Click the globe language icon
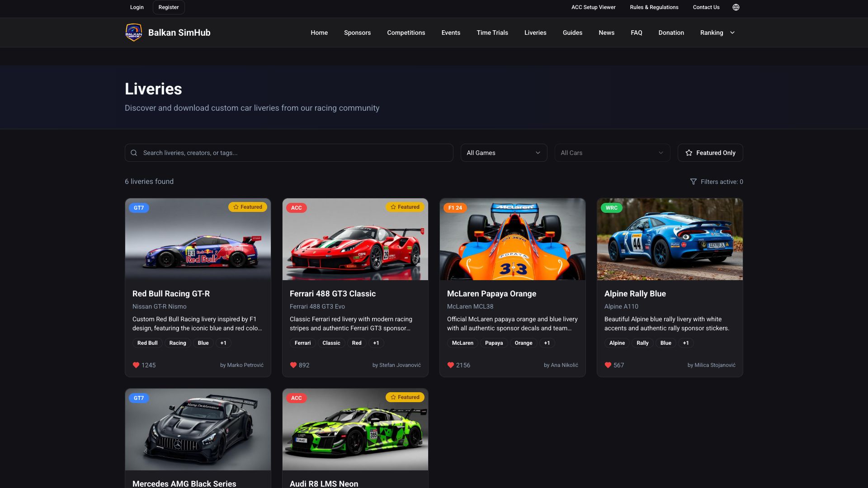 (736, 7)
